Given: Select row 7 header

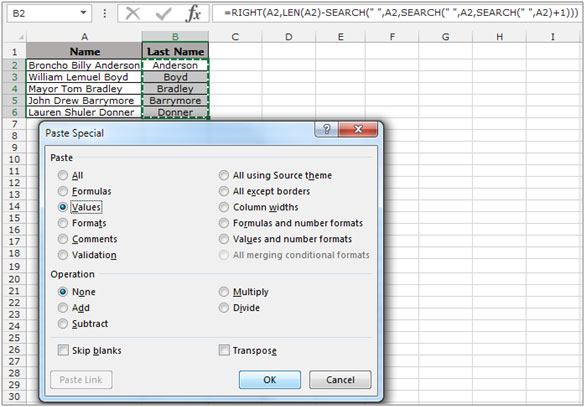Looking at the screenshot, I should (x=14, y=124).
